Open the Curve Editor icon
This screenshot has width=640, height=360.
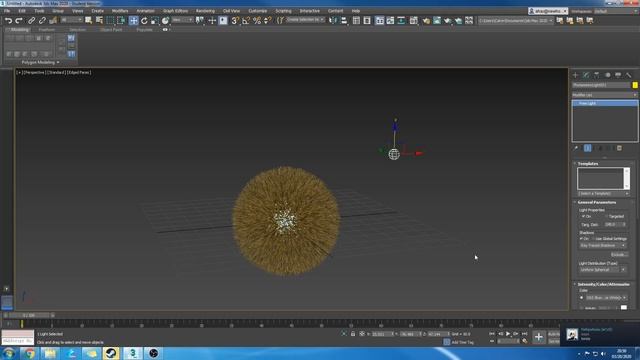click(391, 20)
